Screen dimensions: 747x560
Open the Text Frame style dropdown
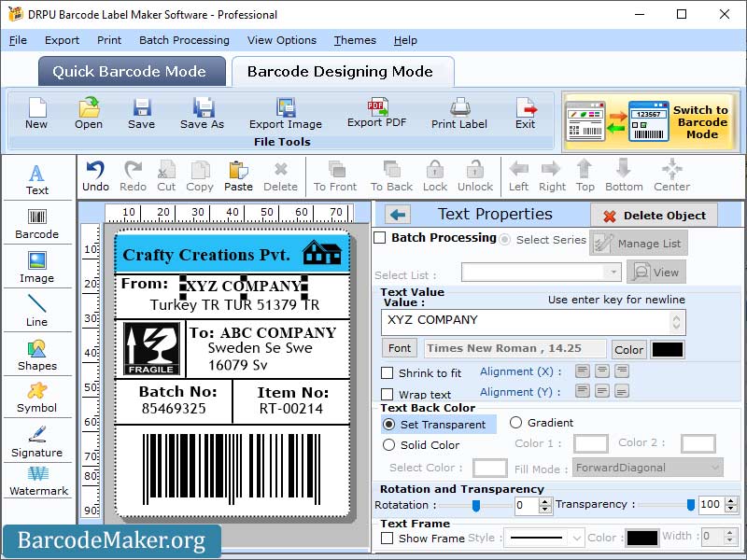click(x=544, y=537)
